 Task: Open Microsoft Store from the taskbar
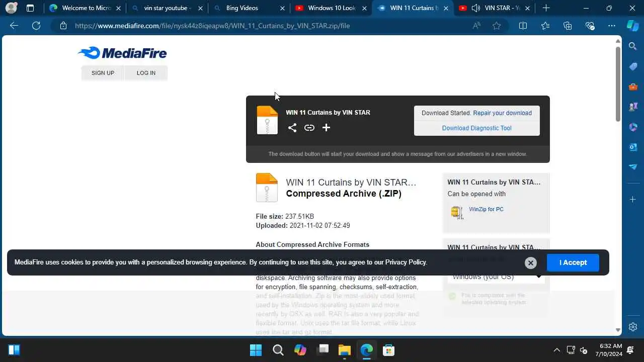point(388,350)
